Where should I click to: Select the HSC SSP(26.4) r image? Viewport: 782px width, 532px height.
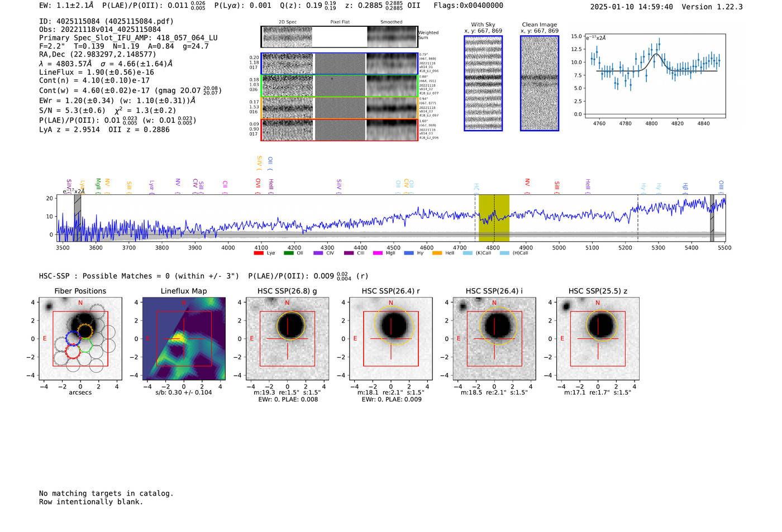point(391,339)
